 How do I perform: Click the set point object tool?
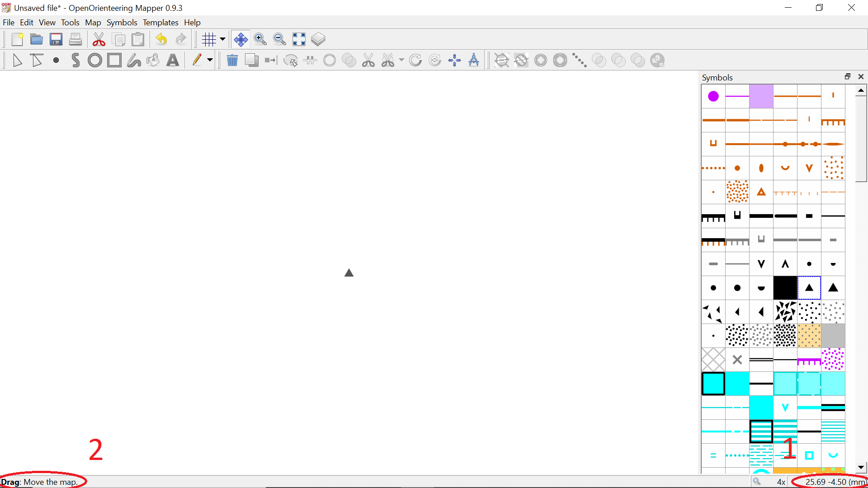56,61
